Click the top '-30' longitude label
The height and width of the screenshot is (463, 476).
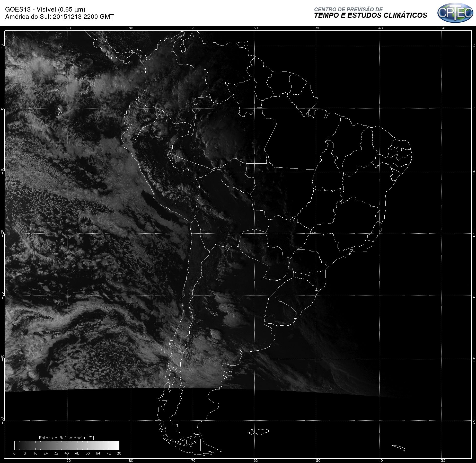point(442,28)
